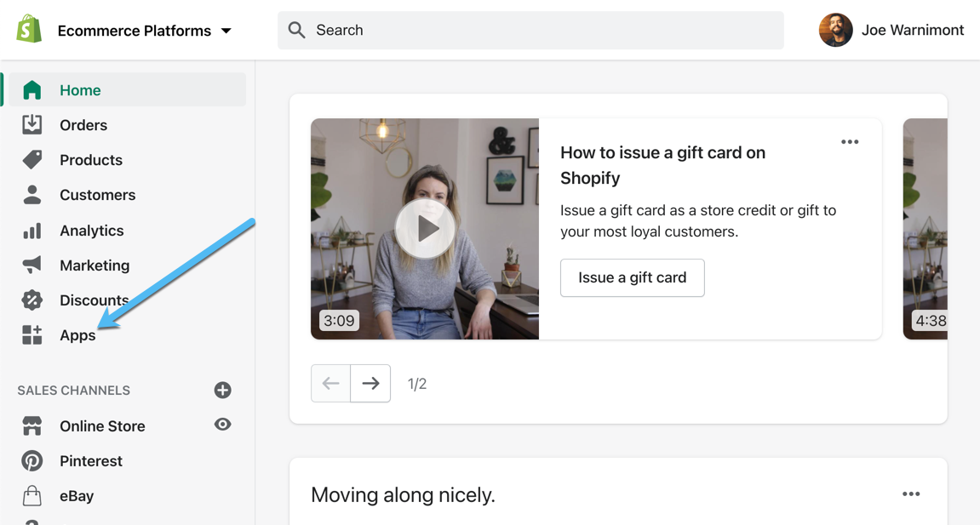
Task: Open the Discounts section
Action: click(x=32, y=300)
